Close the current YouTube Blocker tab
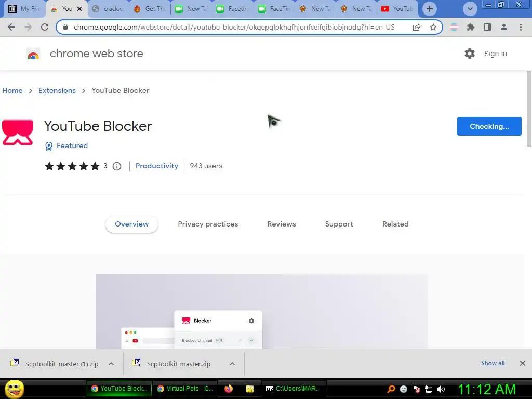This screenshot has height=399, width=532. [79, 9]
